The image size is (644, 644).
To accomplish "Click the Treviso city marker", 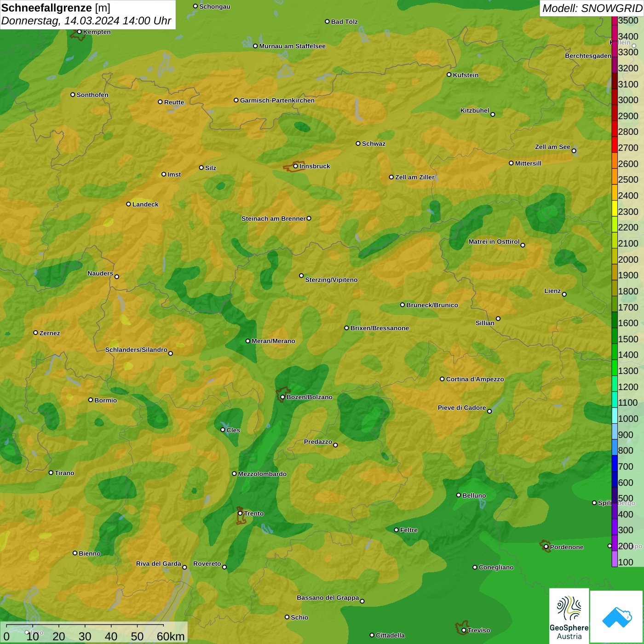I will pos(464,630).
